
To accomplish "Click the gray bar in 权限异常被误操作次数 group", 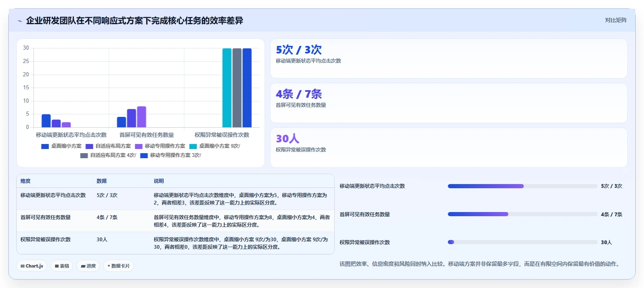I will [x=237, y=88].
